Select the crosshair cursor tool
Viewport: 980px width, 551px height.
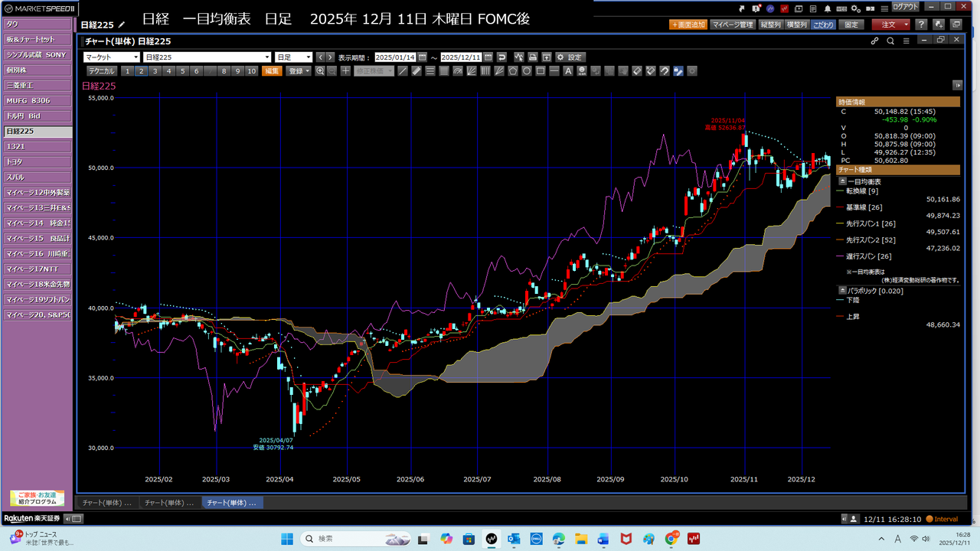click(x=346, y=71)
